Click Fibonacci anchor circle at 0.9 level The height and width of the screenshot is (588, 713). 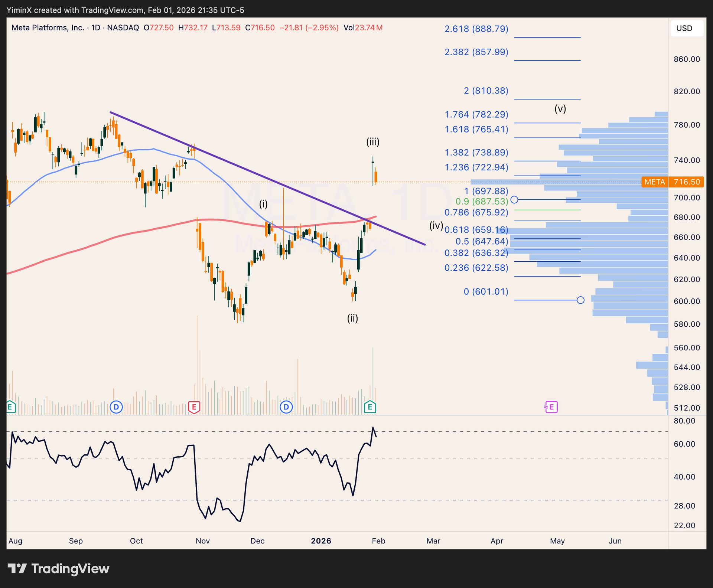pos(514,200)
